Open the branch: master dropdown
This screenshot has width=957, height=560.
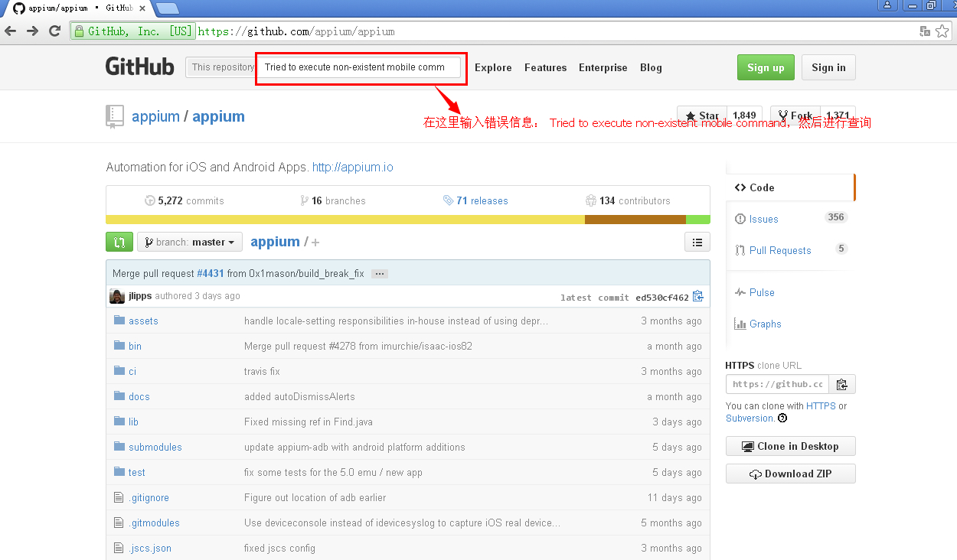(190, 242)
